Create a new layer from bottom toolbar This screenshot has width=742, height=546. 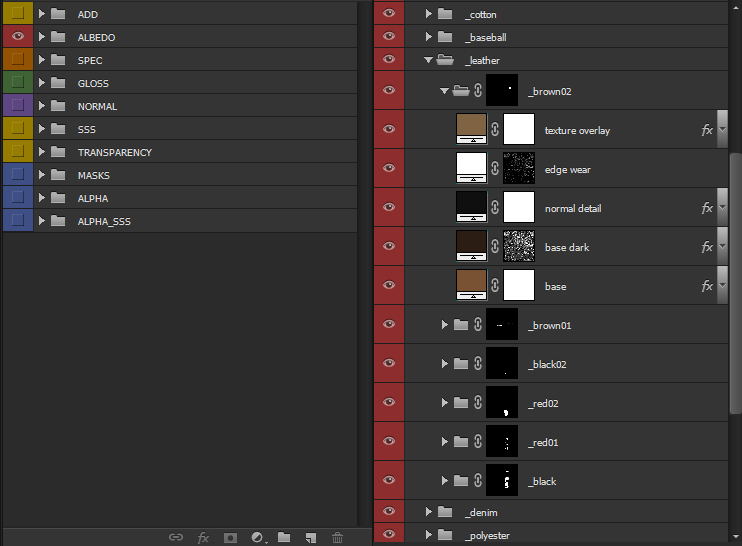coord(311,537)
